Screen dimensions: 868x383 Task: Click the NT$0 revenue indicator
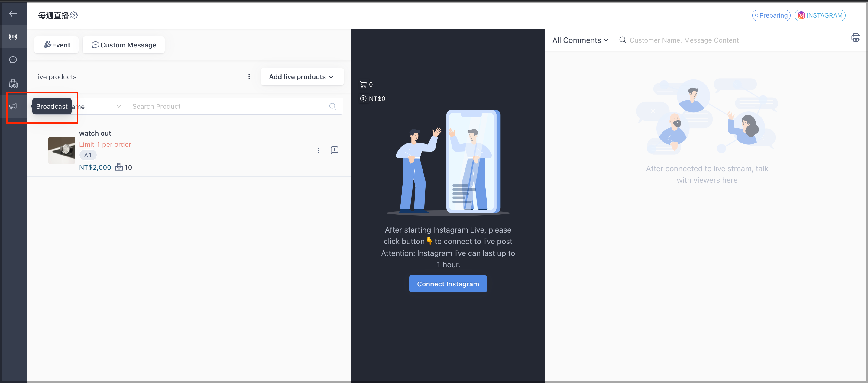[373, 99]
